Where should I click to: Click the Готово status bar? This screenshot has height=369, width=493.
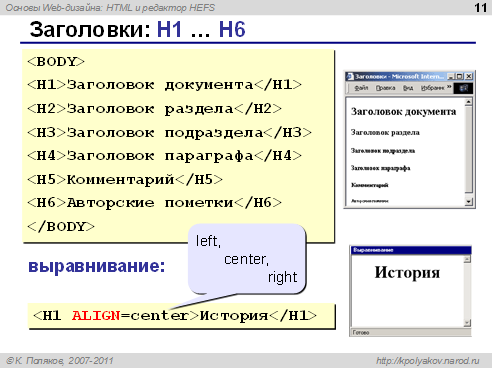[410, 332]
